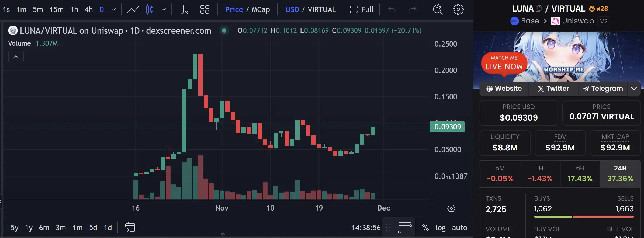Select the 1h timeframe
Image resolution: width=644 pixels, height=238 pixels.
coord(74,10)
